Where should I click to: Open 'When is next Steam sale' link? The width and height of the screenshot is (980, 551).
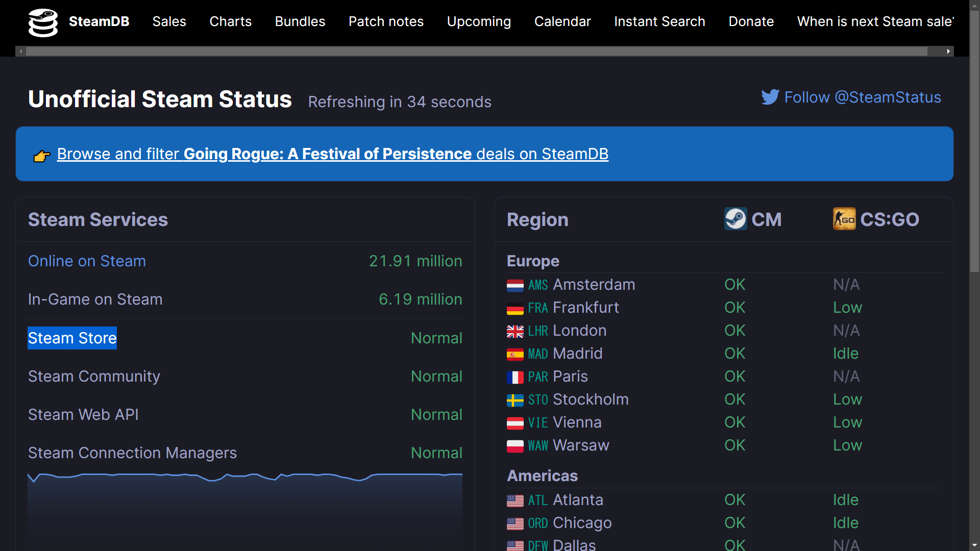[875, 21]
